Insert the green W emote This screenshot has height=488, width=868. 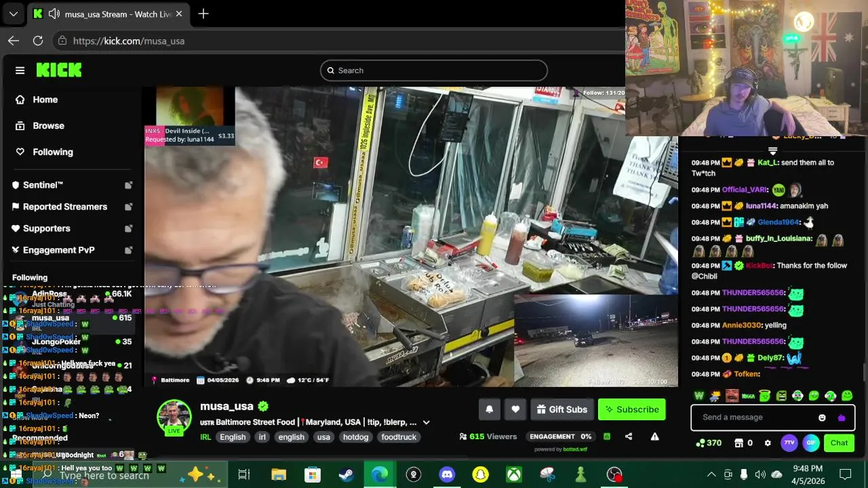tap(699, 396)
